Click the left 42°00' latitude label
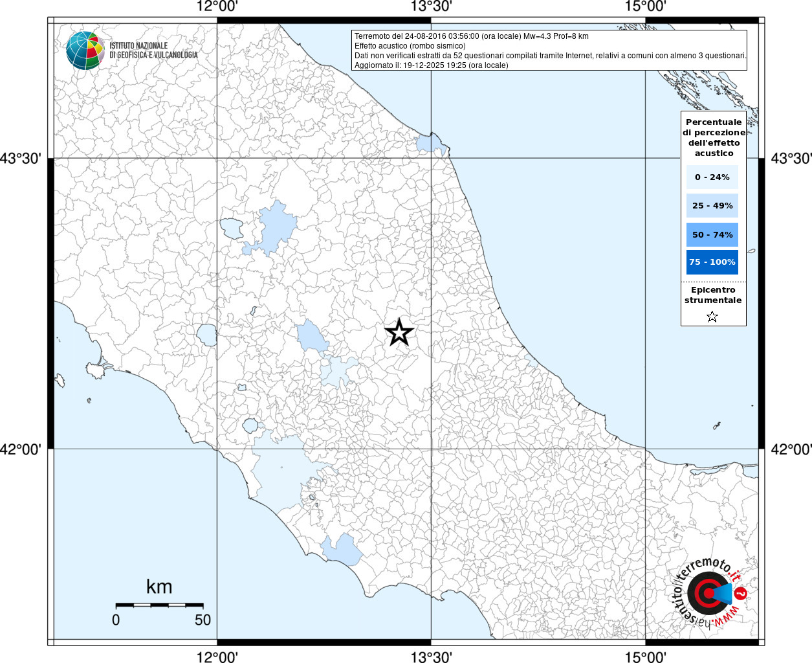The width and height of the screenshot is (812, 663). point(21,449)
